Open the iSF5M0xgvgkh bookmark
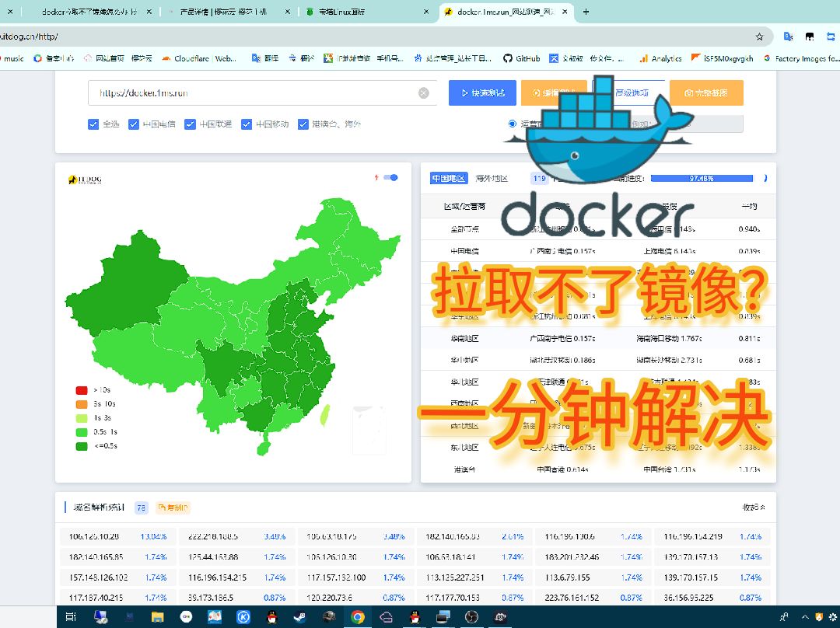The width and height of the screenshot is (840, 628). click(x=722, y=58)
